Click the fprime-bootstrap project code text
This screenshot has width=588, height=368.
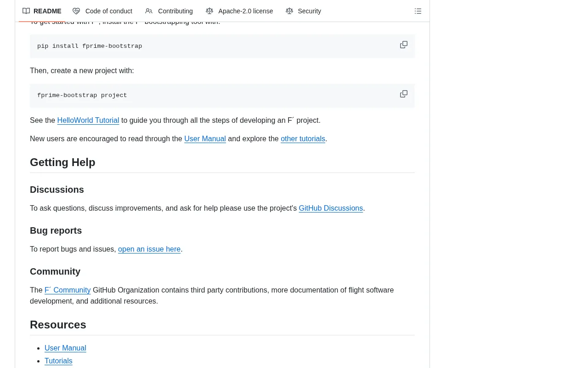tap(82, 95)
